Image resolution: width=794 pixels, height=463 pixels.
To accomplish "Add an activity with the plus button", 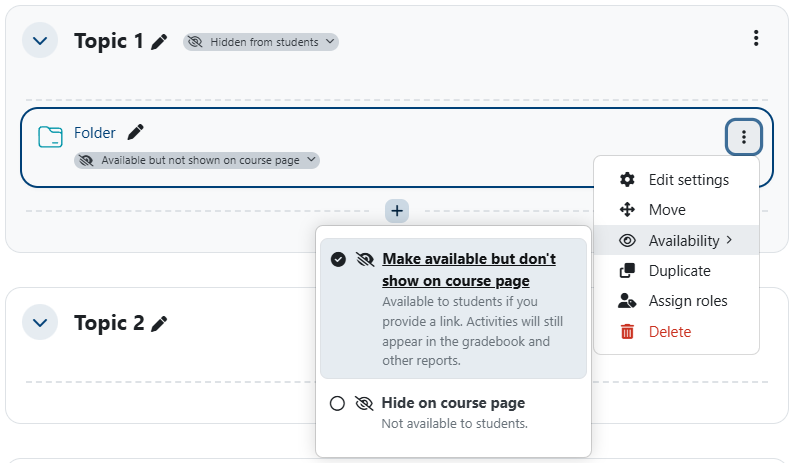I will (397, 211).
